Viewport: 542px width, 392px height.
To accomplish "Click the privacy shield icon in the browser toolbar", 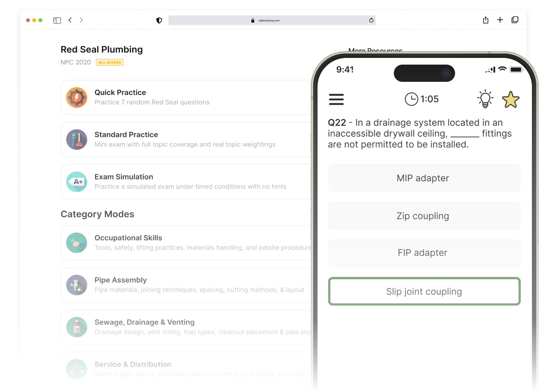I will 159,20.
